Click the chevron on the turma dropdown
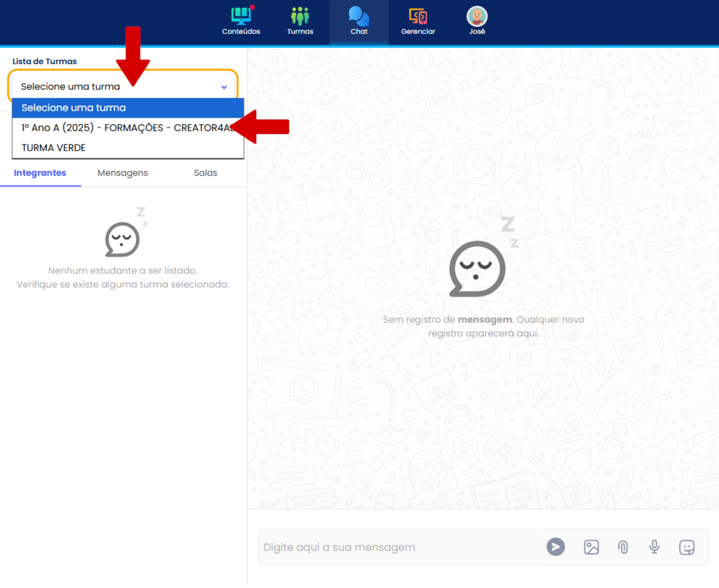719x588 pixels. [224, 87]
